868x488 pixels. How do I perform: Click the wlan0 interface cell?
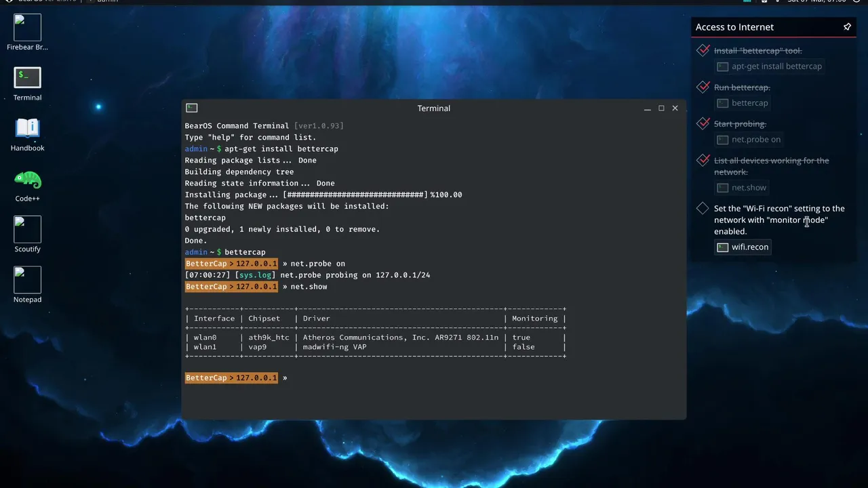click(205, 338)
